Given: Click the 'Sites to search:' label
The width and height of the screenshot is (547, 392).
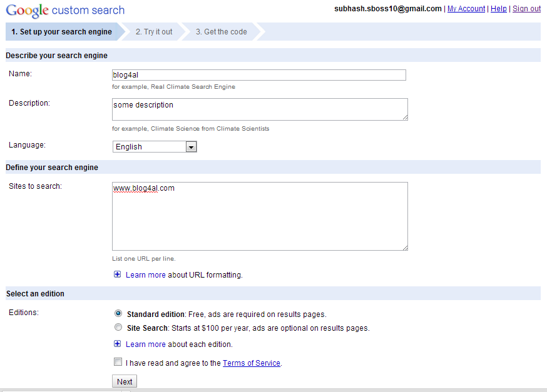Looking at the screenshot, I should (x=35, y=186).
